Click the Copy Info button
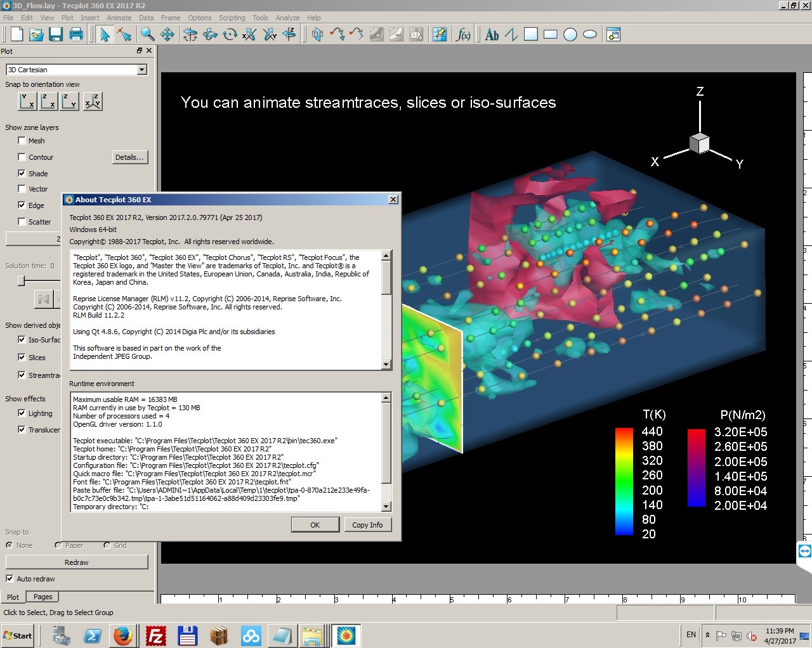 tap(367, 525)
